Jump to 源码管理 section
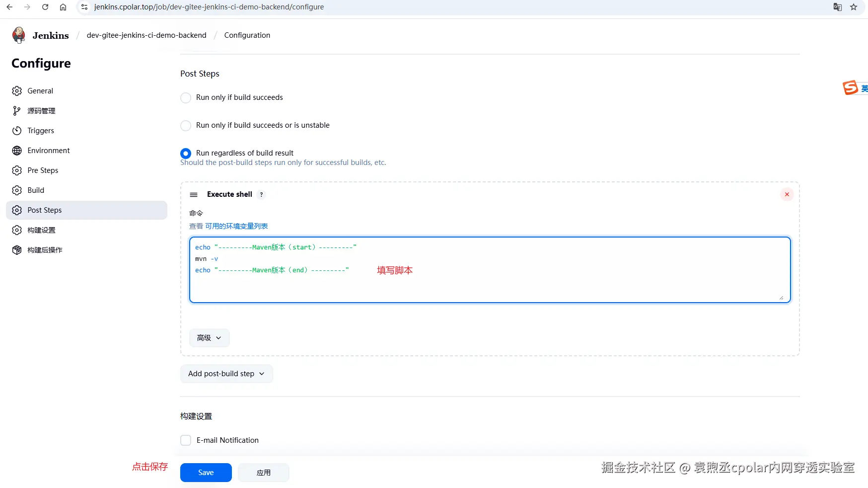 point(86,111)
